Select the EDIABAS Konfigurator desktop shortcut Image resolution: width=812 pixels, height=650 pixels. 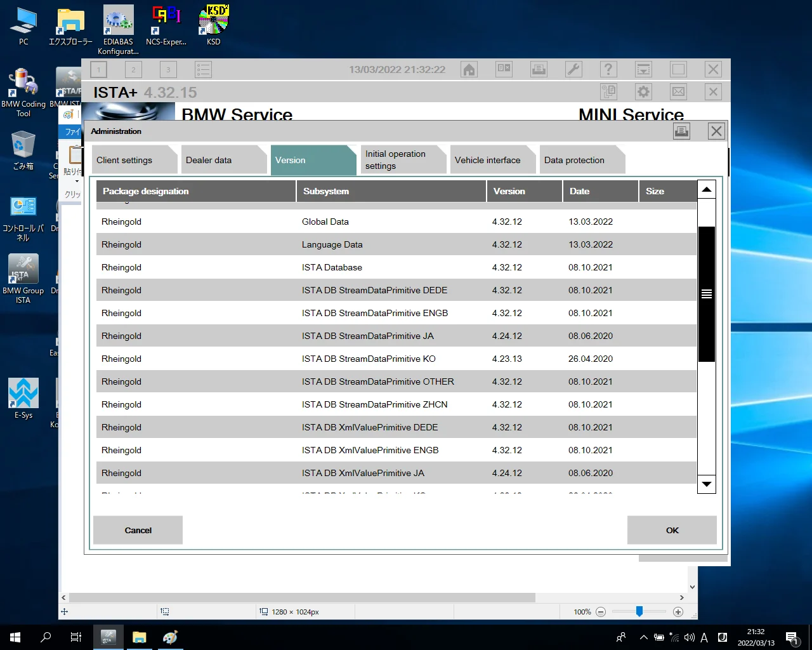click(119, 30)
